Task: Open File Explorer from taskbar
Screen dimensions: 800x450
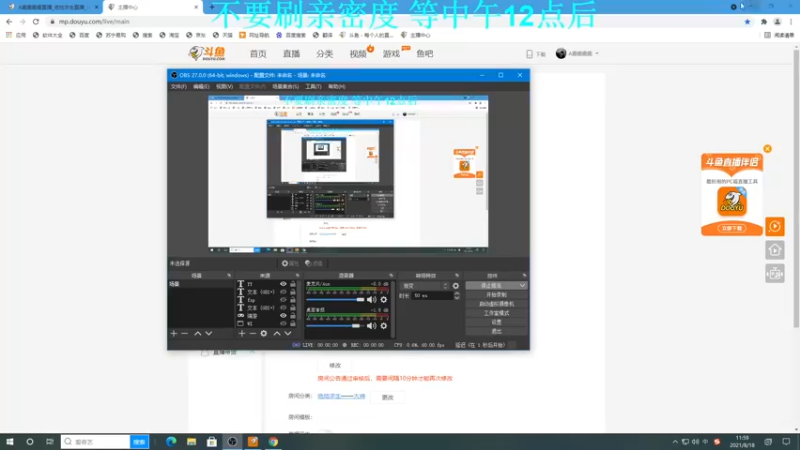Action: point(191,441)
